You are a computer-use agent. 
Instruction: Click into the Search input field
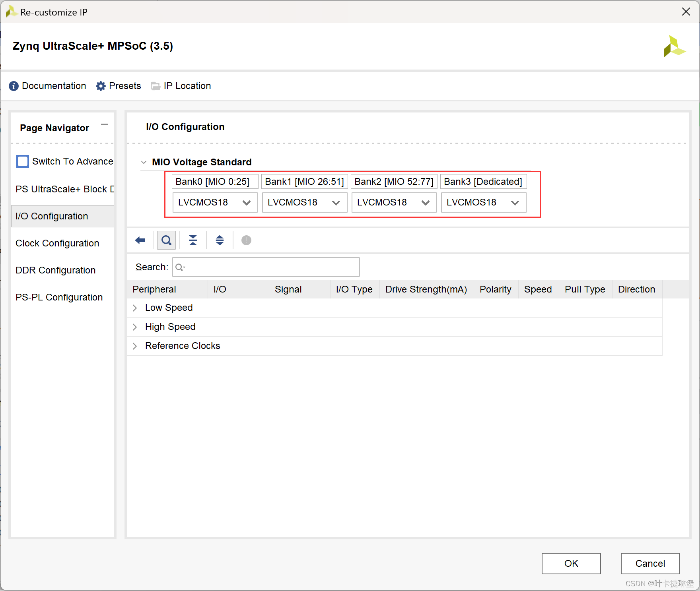(x=266, y=267)
